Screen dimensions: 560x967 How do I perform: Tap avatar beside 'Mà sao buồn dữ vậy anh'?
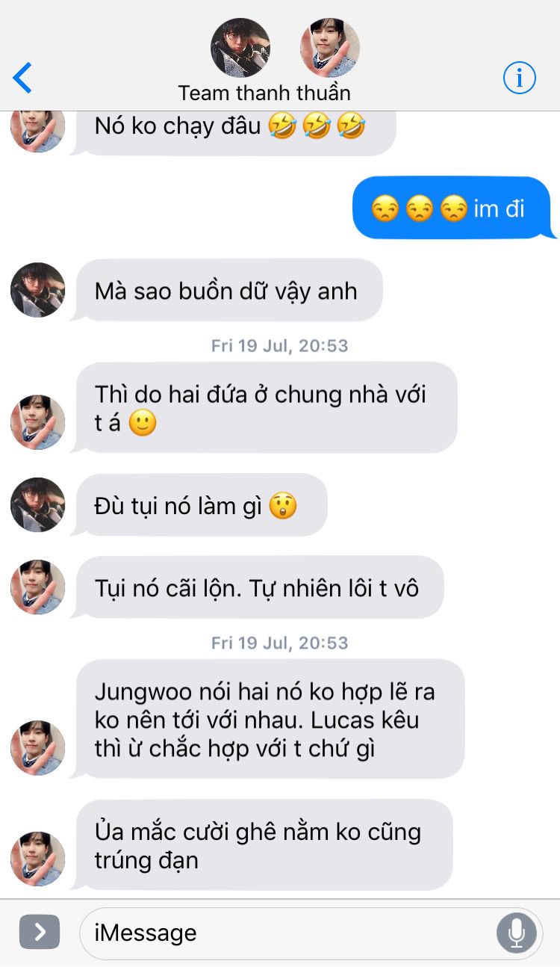tap(38, 290)
